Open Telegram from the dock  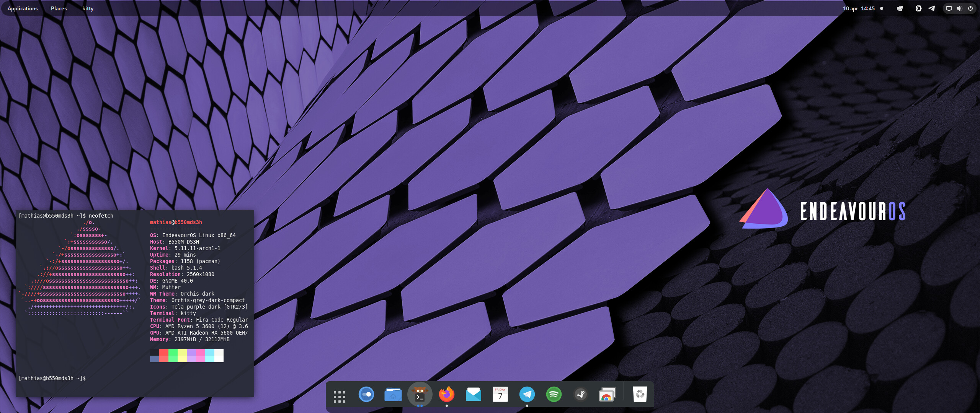[x=527, y=394]
